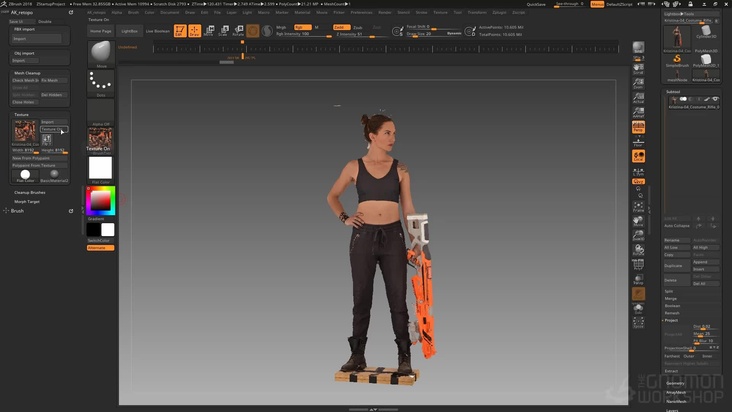
Task: Select the Cylinder3D tool thumbnail
Action: click(x=706, y=32)
